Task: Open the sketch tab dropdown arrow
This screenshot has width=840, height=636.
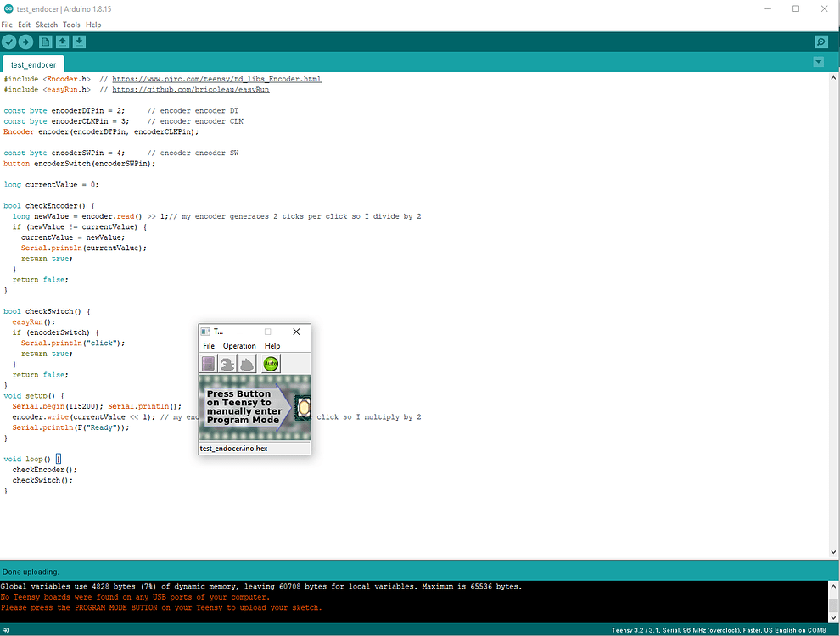Action: point(817,61)
